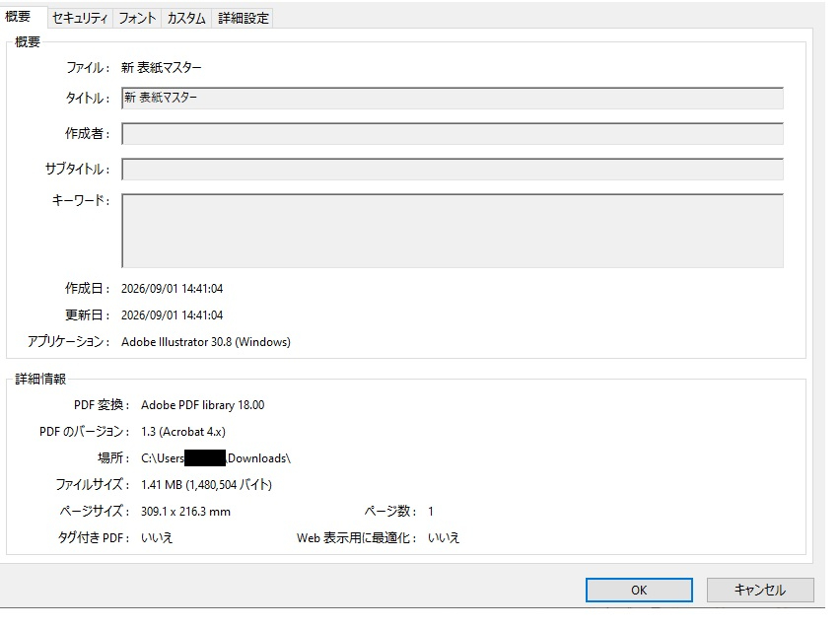Open the フォント tab
Viewport: 840px width, 629px height.
click(x=137, y=18)
